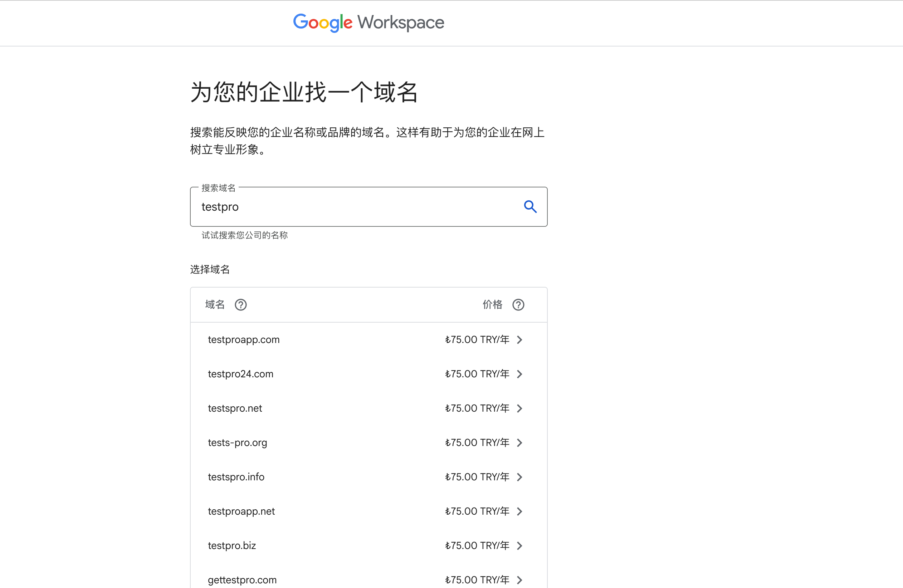
Task: Select domain testspro.info
Action: (236, 477)
